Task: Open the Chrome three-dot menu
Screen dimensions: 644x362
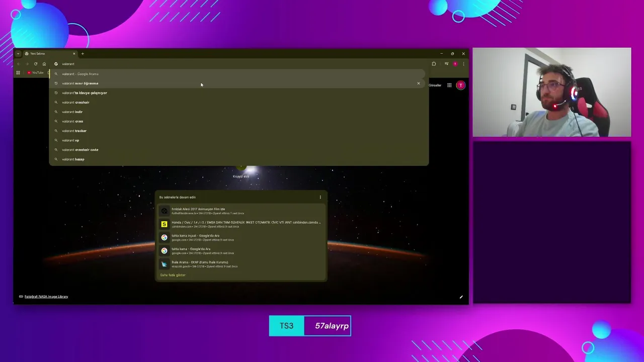Action: [463, 64]
